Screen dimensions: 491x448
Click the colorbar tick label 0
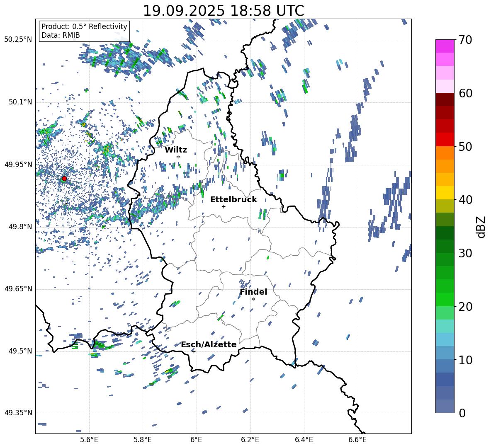tap(462, 413)
